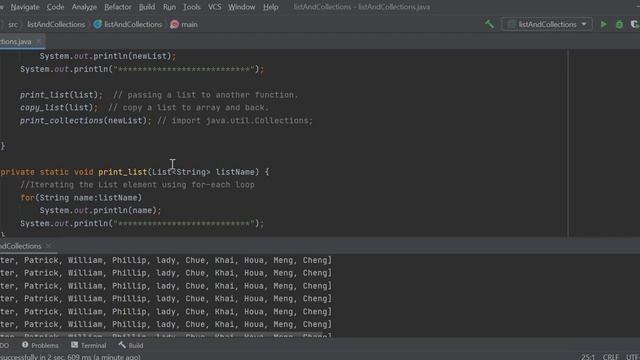Run the program with the green play icon

coord(603,24)
